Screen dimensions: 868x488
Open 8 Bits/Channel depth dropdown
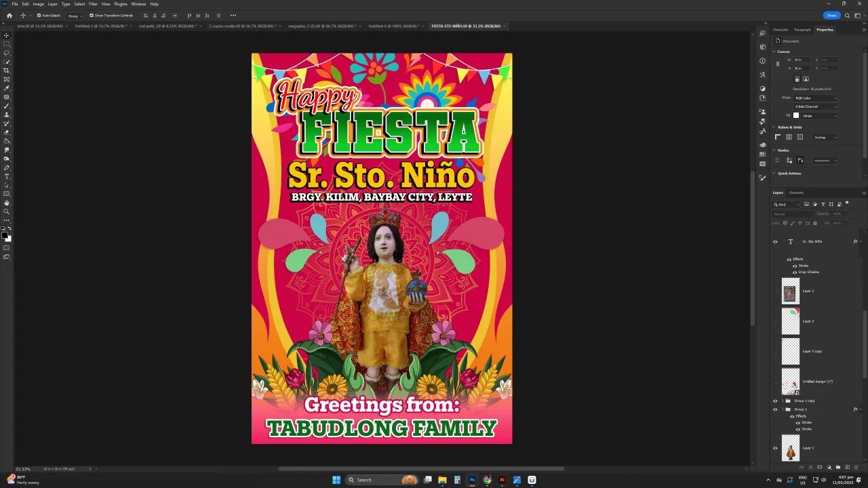pyautogui.click(x=815, y=106)
